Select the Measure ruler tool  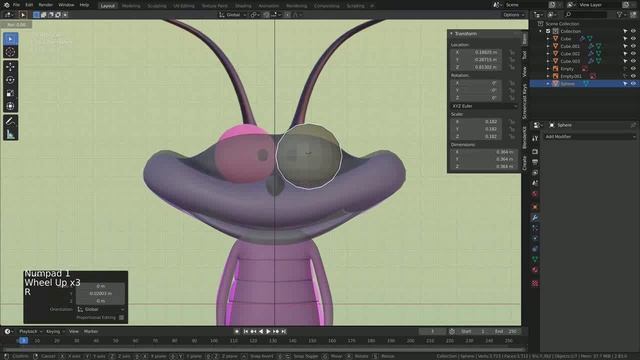click(x=11, y=134)
